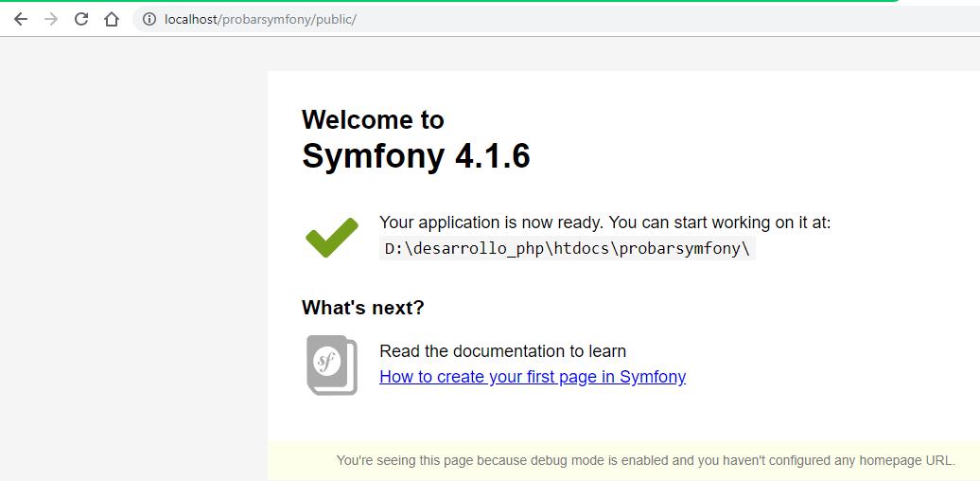The width and height of the screenshot is (980, 481).
Task: Click the "What's next?" heading
Action: coord(362,308)
